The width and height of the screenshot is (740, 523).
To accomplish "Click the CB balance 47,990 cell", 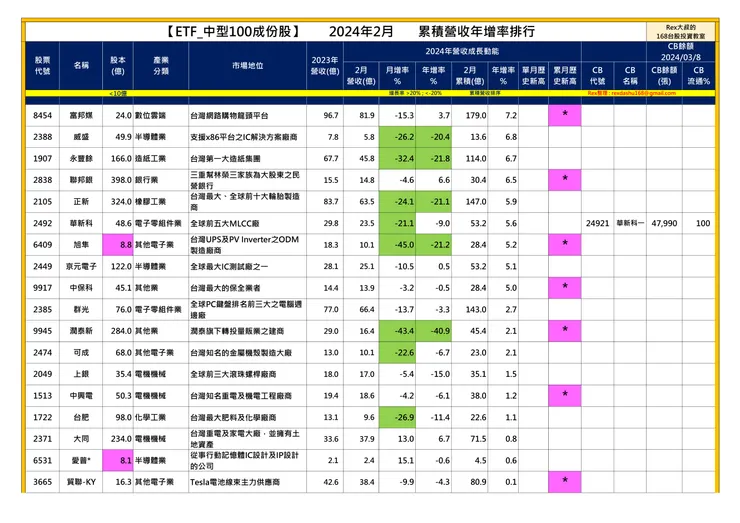I will point(664,223).
